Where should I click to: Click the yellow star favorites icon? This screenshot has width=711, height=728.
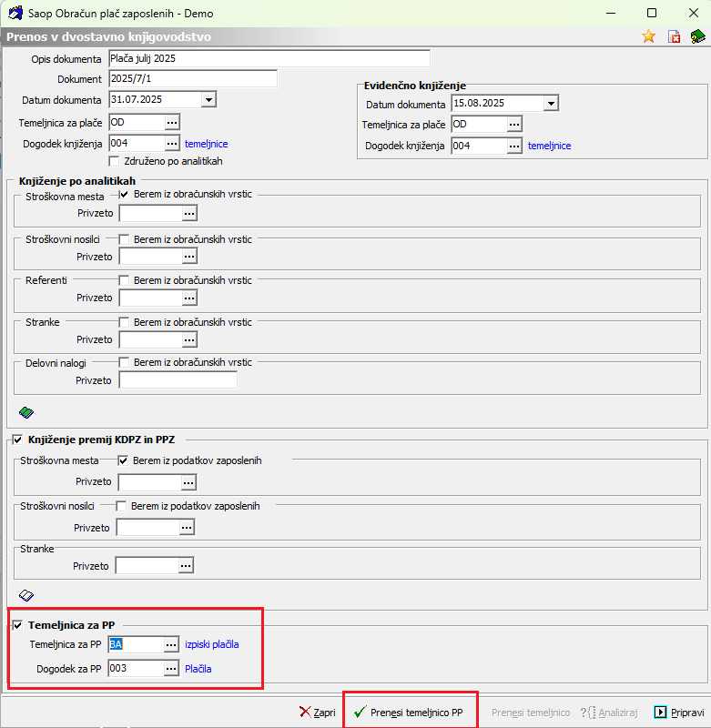649,36
